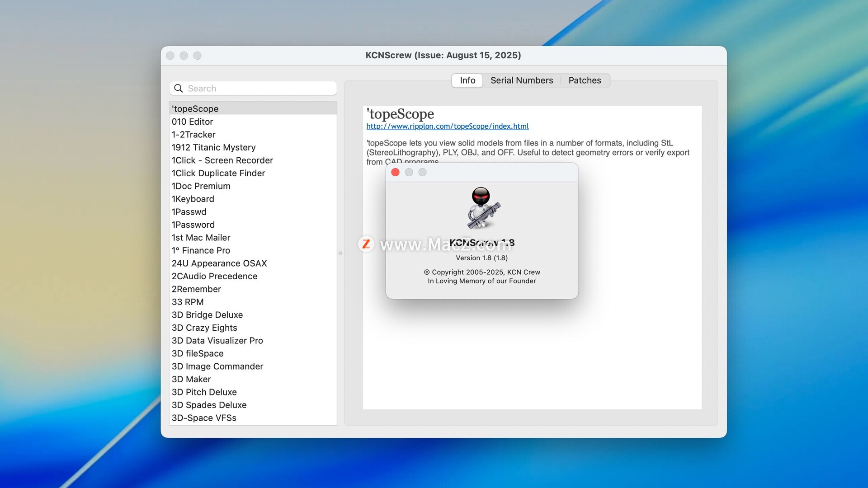
Task: Close the About KCNScrew dialog
Action: click(x=395, y=172)
